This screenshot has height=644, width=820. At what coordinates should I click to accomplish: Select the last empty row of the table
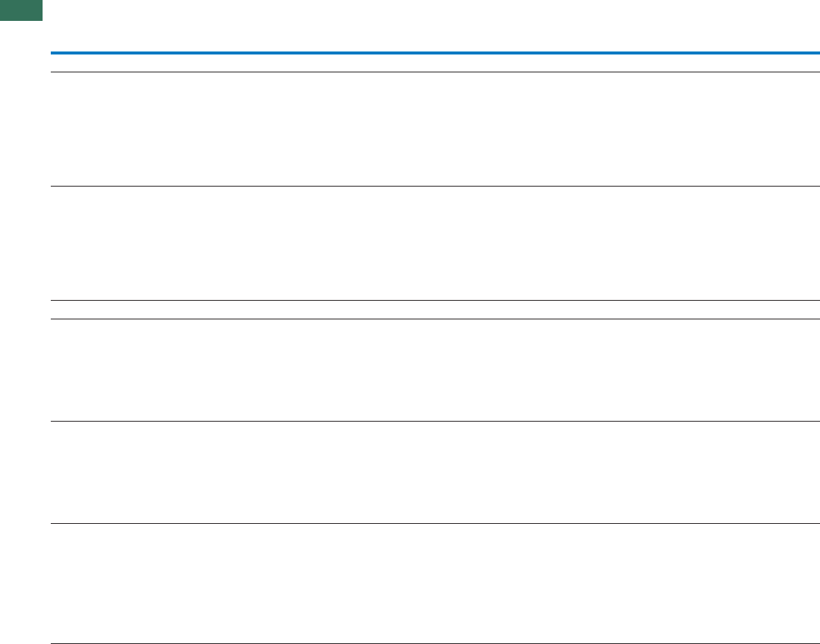435,583
